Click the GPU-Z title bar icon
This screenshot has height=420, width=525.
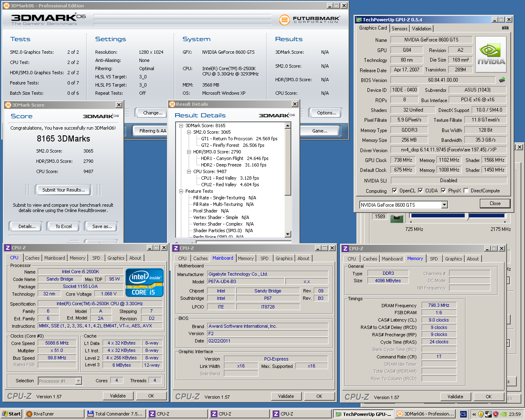[x=359, y=20]
